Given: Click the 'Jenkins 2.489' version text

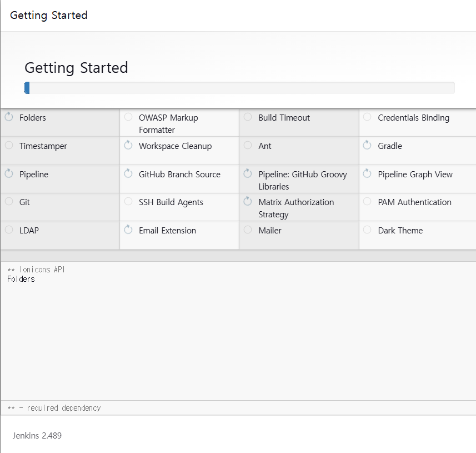Looking at the screenshot, I should (x=37, y=436).
